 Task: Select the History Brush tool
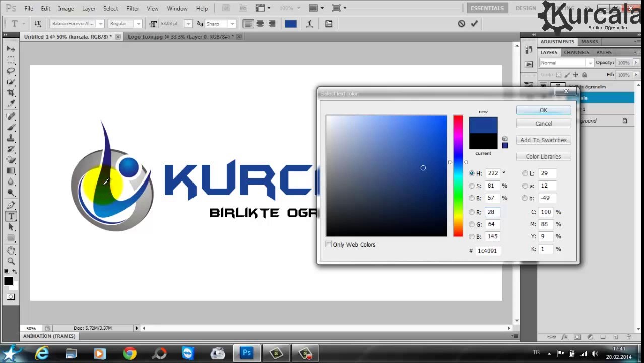pos(11,149)
